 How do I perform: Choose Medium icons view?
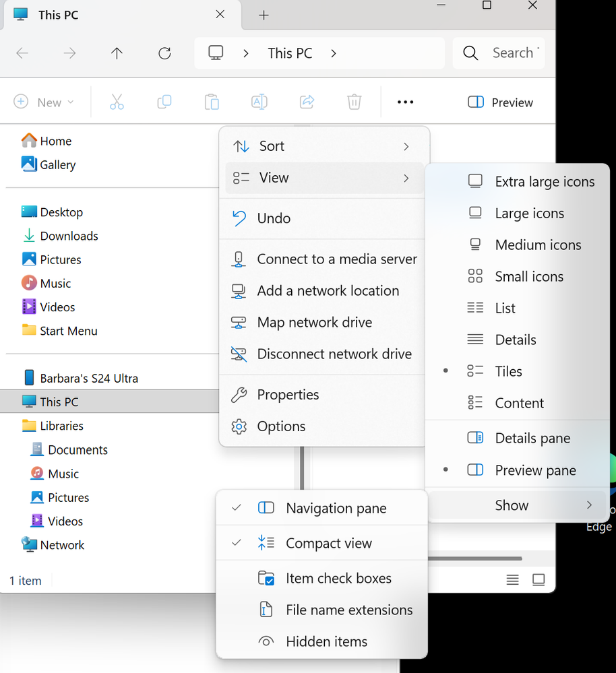coord(518,245)
